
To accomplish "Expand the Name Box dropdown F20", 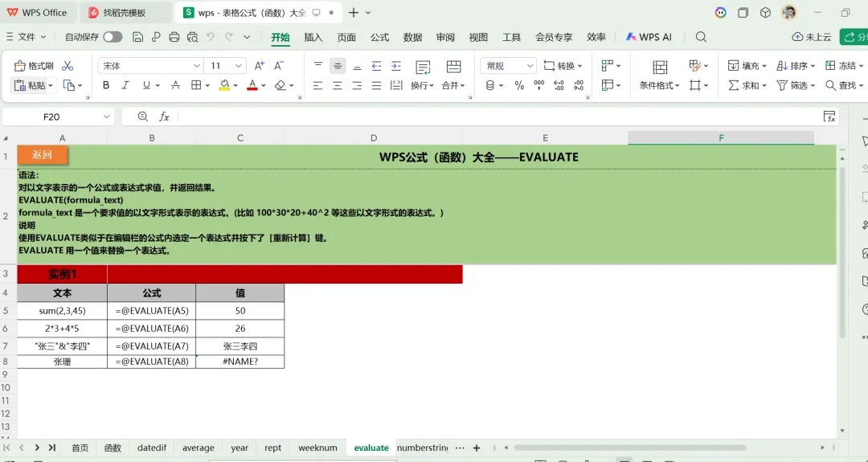I will (x=106, y=117).
